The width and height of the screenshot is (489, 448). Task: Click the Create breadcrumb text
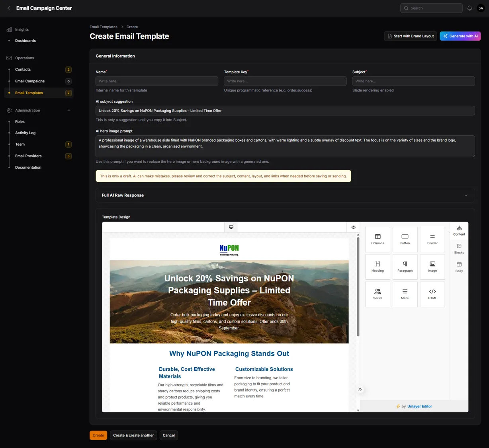click(132, 27)
